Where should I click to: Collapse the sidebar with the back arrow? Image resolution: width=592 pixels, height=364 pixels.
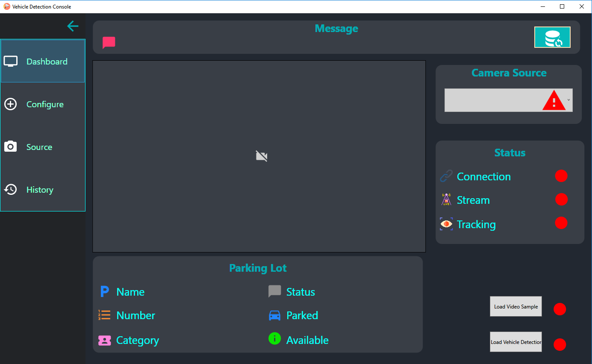(x=73, y=26)
